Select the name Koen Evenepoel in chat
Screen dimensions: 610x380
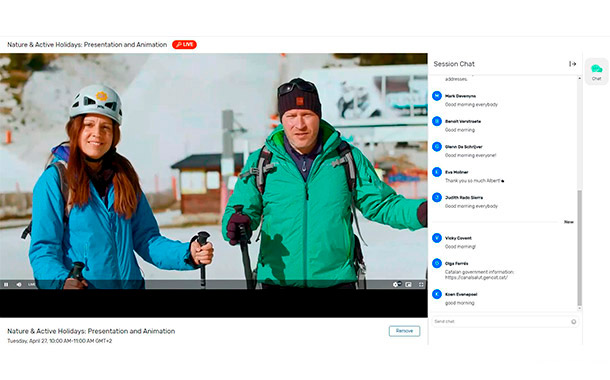pyautogui.click(x=461, y=294)
